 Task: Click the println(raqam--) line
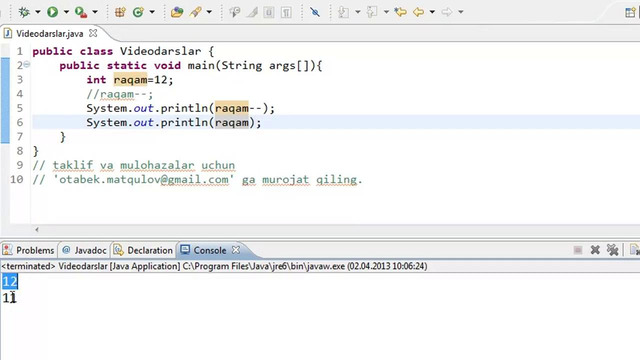pos(180,108)
